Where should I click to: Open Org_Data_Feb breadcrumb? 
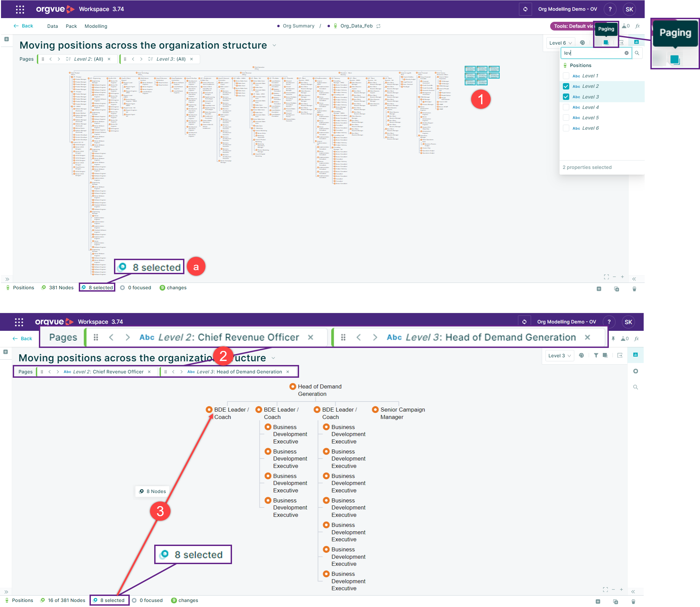[356, 26]
